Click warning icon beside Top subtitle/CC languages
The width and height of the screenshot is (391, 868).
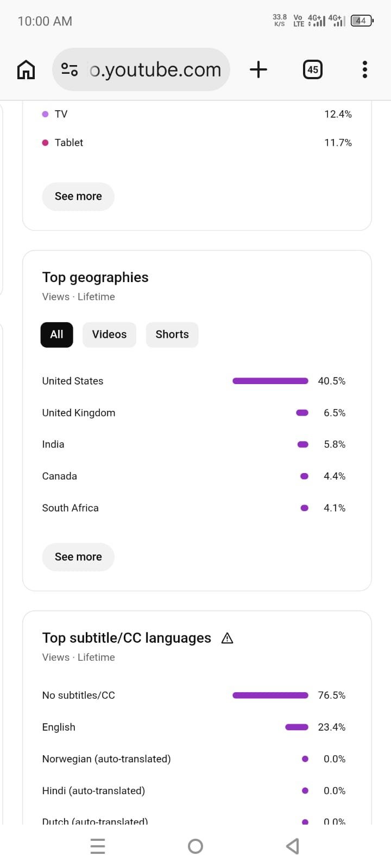[228, 638]
